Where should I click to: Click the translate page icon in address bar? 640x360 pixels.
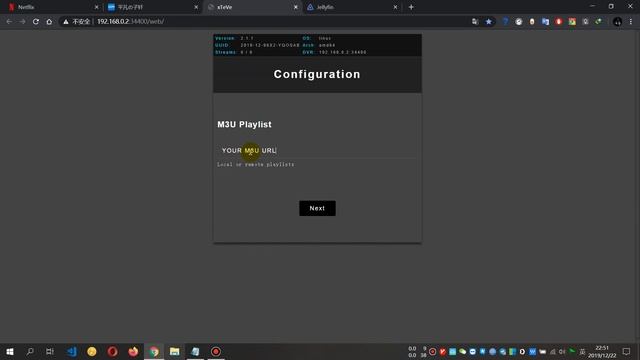[x=475, y=22]
